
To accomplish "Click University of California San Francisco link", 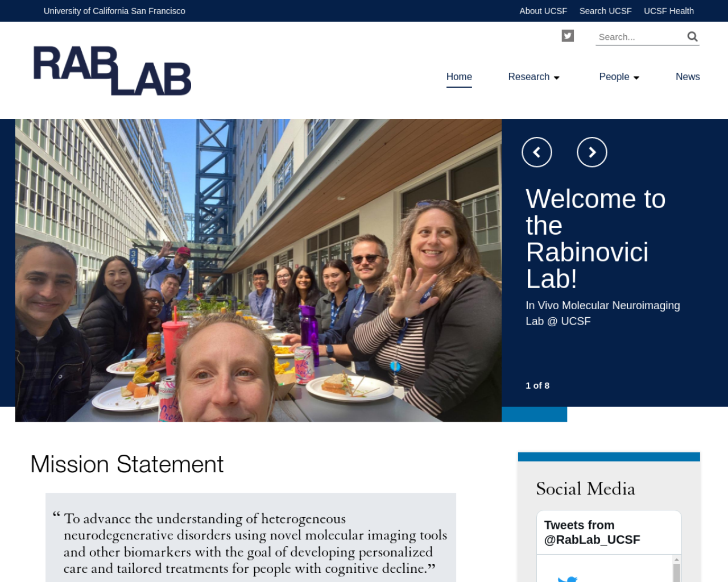I will coord(114,11).
